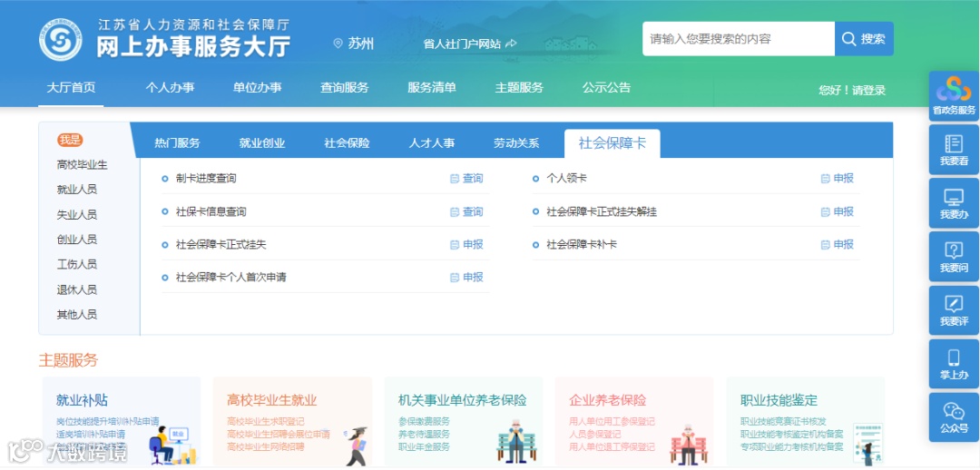Viewport: 980px width, 470px height.
Task: Click the location pin icon beside 苏州
Action: 338,44
